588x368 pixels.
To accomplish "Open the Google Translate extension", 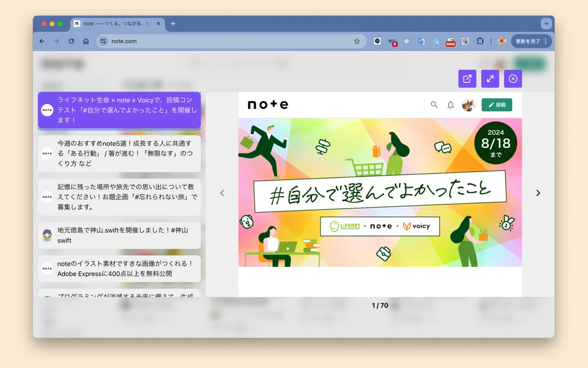I will click(421, 41).
